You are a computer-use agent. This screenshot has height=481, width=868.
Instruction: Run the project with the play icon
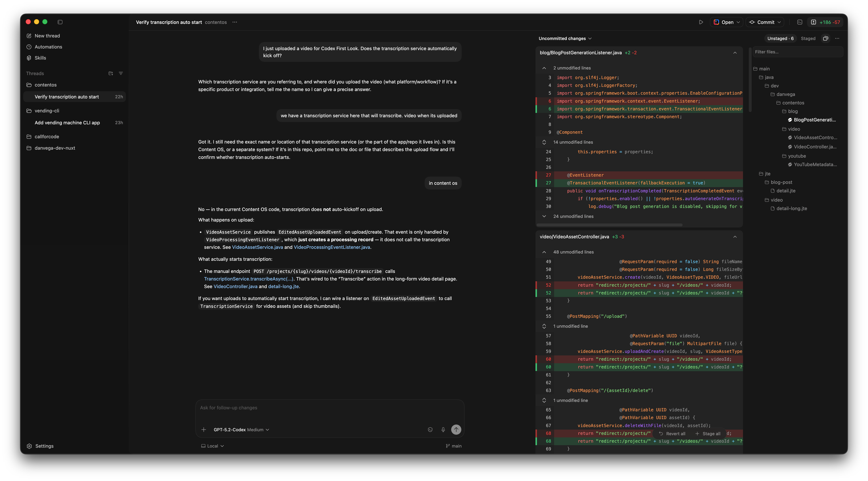(x=701, y=22)
